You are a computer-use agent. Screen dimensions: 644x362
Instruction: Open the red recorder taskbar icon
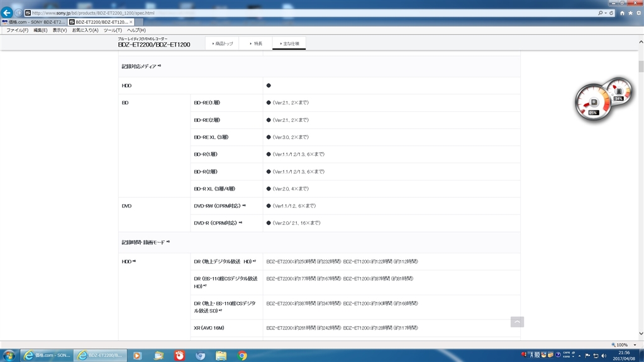click(x=179, y=356)
